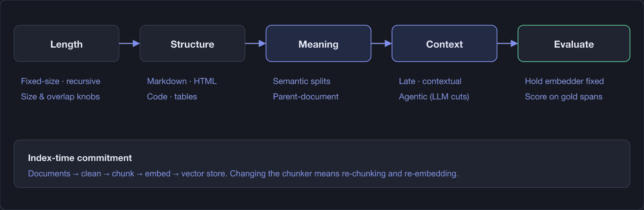Click the 'Fixed-size · recursive' text
This screenshot has height=210, width=644.
click(x=61, y=81)
